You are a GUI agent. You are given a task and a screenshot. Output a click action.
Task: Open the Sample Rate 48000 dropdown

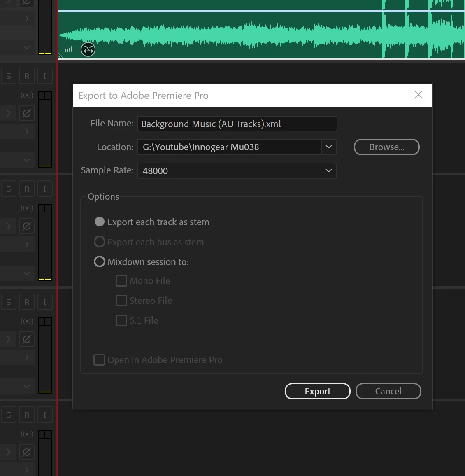(x=237, y=170)
